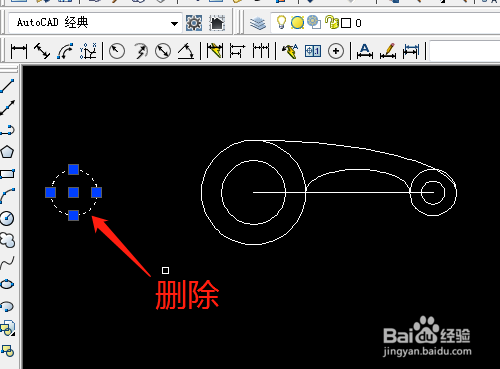Image resolution: width=500 pixels, height=369 pixels.
Task: Select the Quick Leader tool
Action: 290,51
